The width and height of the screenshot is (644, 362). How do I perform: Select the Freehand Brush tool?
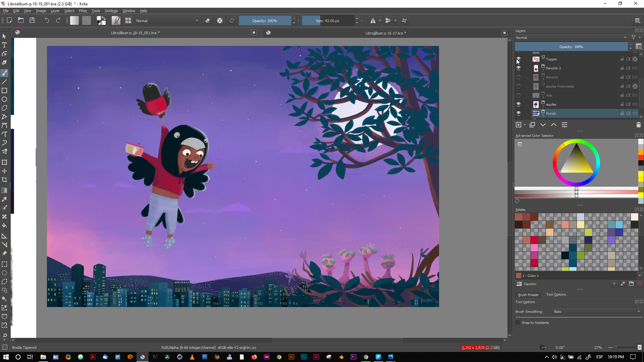click(x=4, y=73)
